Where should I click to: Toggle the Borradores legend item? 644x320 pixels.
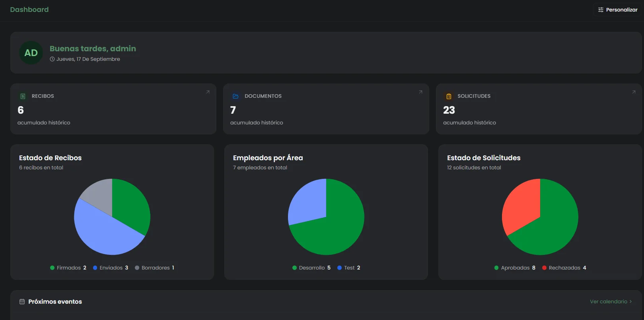[155, 268]
